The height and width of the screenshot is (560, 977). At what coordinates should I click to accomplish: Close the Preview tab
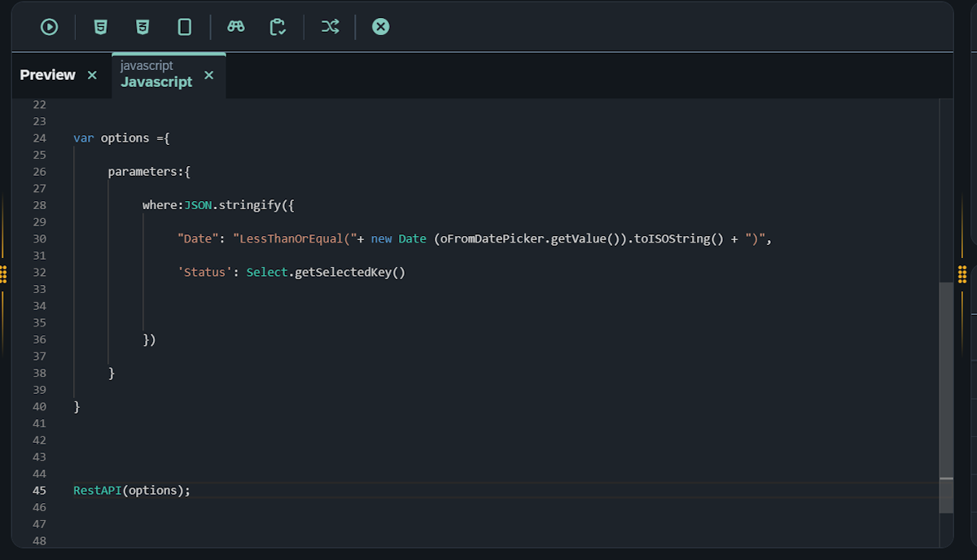click(92, 75)
